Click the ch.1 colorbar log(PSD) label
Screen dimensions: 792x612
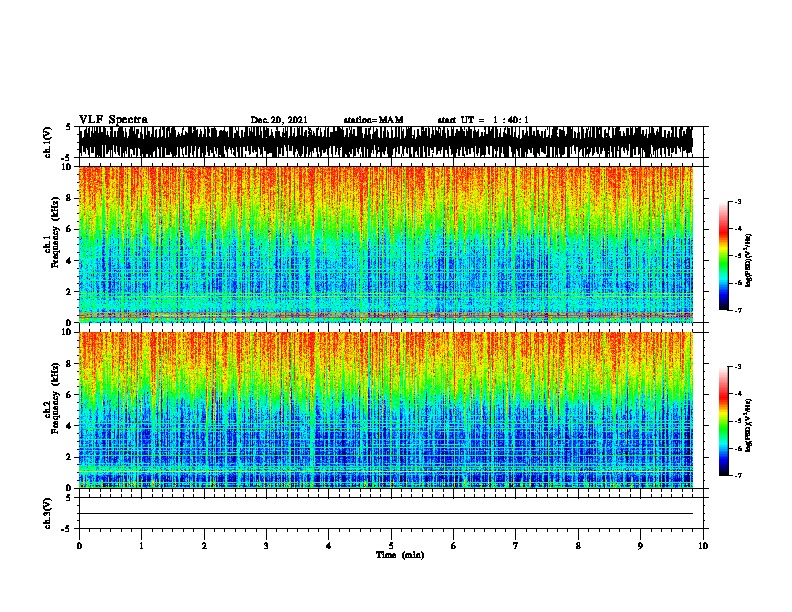[x=749, y=261]
